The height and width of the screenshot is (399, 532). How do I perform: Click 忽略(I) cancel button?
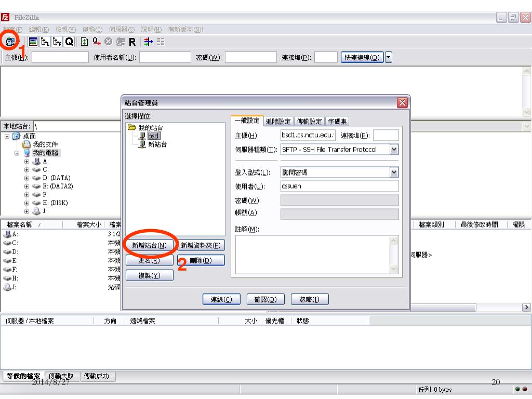[310, 299]
